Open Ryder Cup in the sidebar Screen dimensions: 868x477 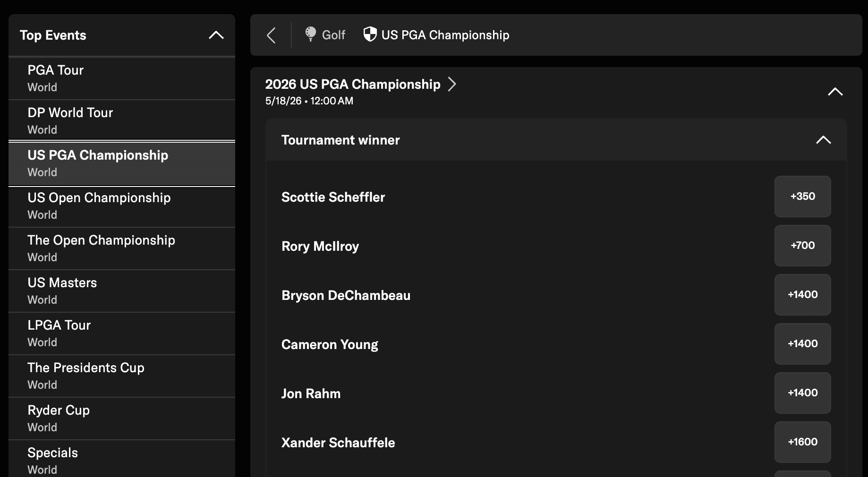[x=122, y=418]
